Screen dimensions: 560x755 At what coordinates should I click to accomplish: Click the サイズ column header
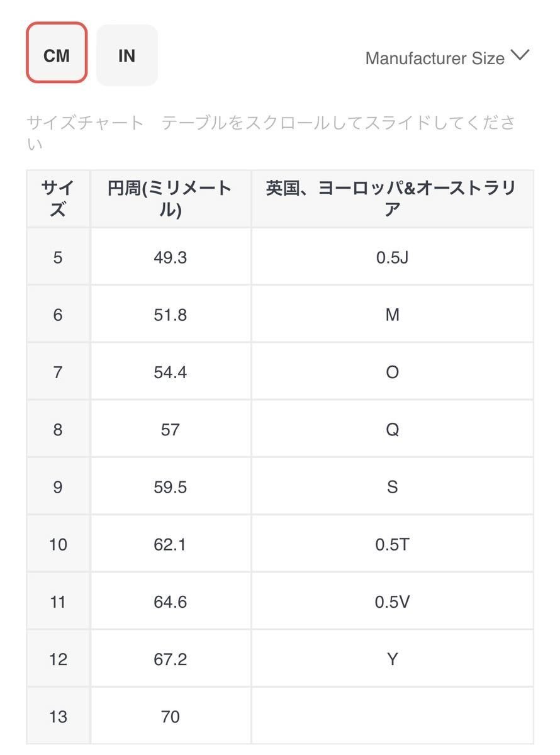[57, 197]
